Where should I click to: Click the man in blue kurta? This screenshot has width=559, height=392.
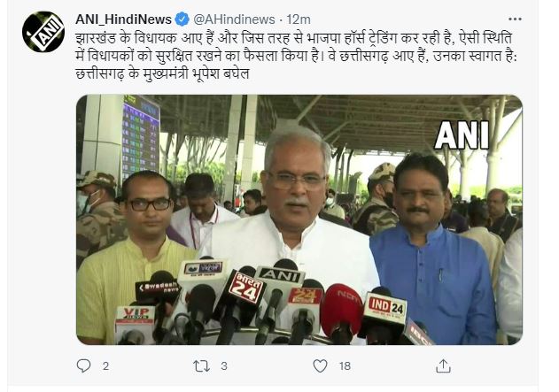(x=432, y=250)
